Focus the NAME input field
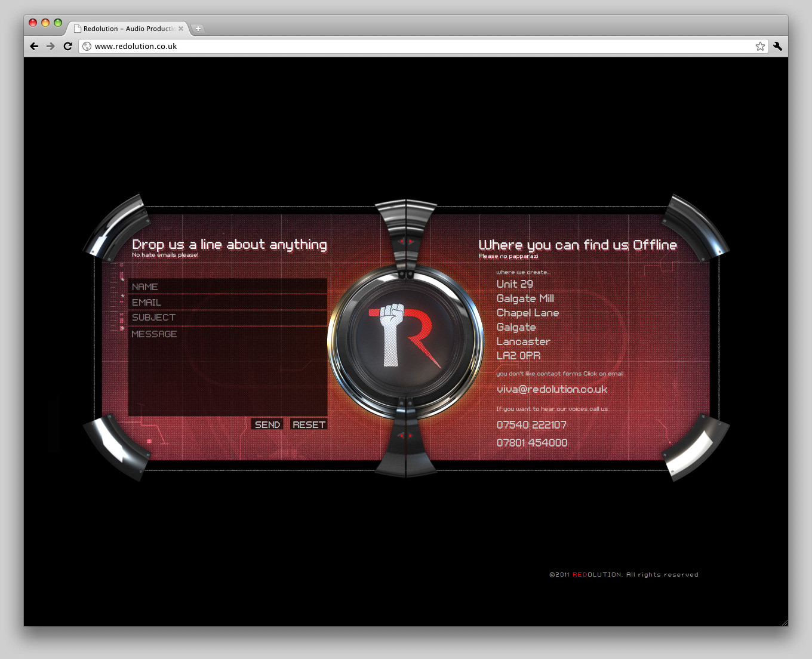The image size is (812, 659). (x=227, y=287)
